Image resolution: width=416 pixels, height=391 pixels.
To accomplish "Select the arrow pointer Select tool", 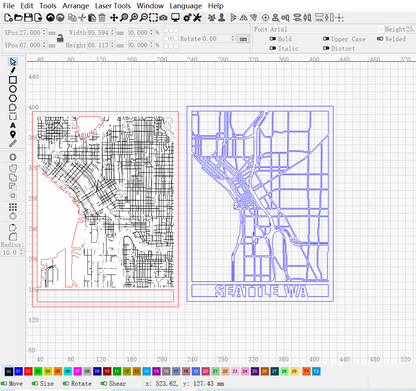I will coord(13,62).
